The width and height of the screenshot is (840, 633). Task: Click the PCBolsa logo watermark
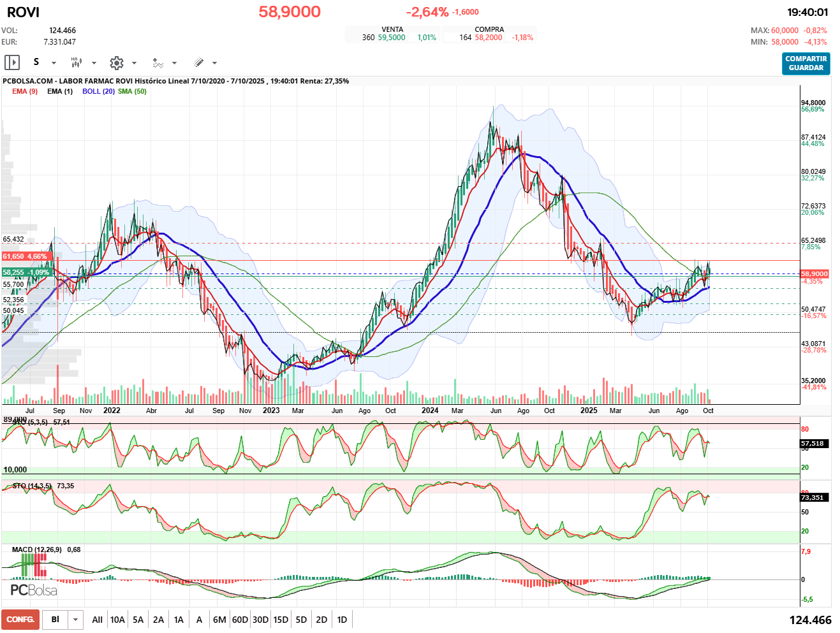pos(34,590)
